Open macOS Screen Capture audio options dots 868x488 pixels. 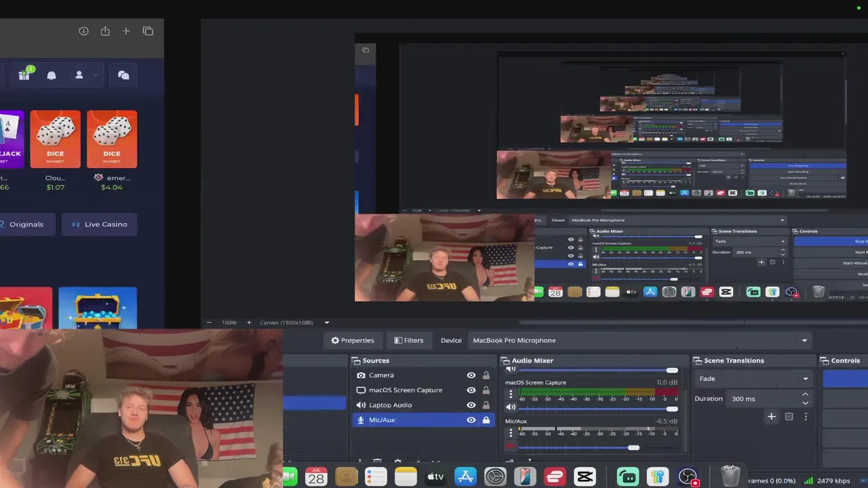[x=511, y=394]
